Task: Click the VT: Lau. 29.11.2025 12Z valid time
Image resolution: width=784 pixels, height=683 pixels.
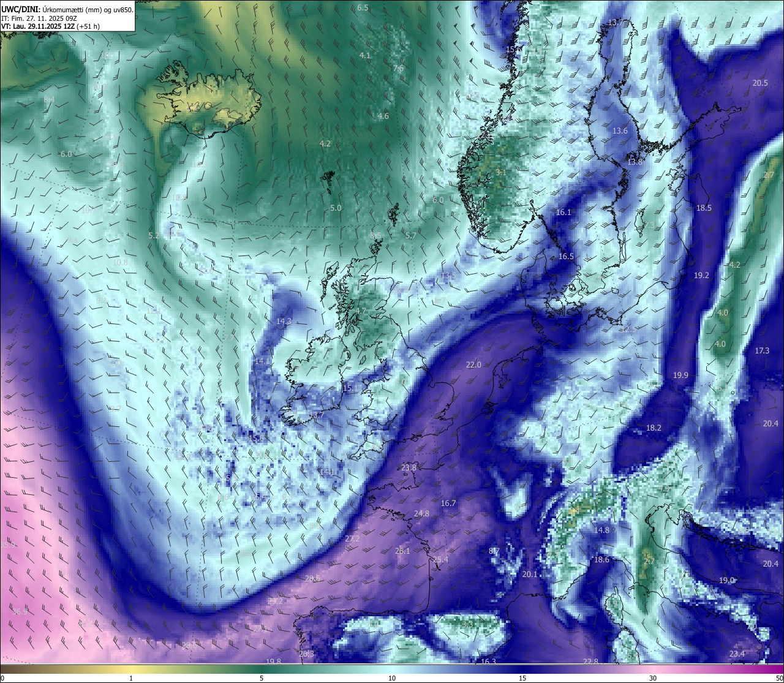Action: (38, 26)
